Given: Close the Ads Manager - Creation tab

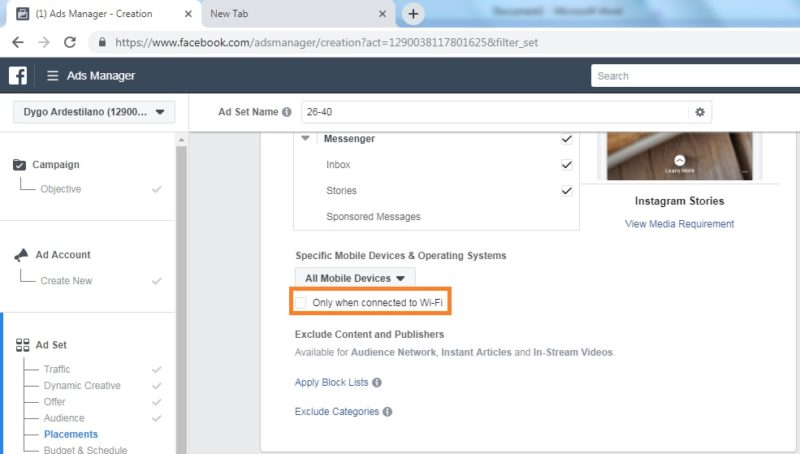Looking at the screenshot, I should [x=188, y=14].
